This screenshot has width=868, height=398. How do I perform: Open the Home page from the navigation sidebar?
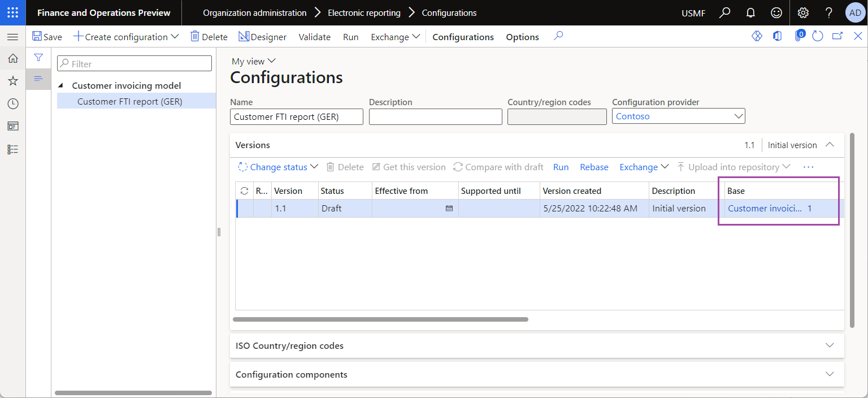tap(12, 58)
